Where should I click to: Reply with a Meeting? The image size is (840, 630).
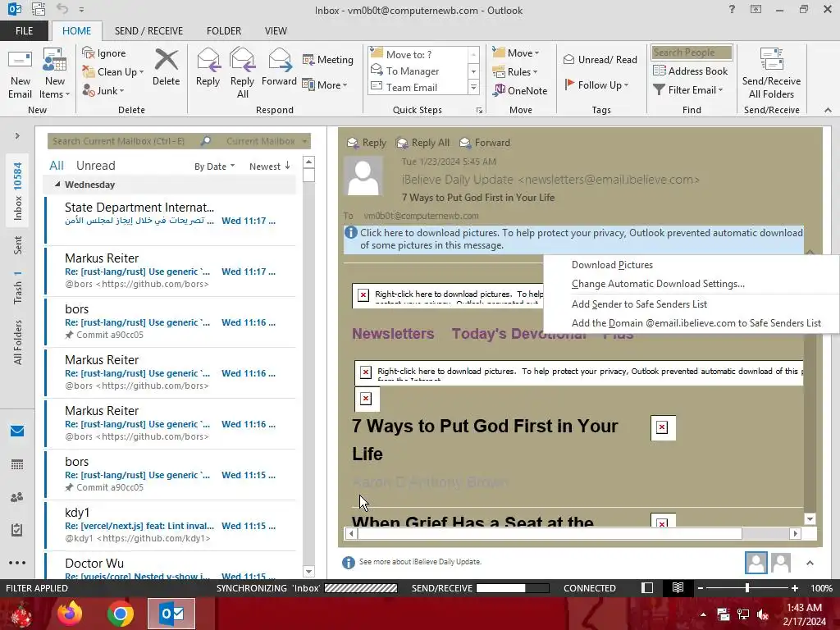click(328, 59)
